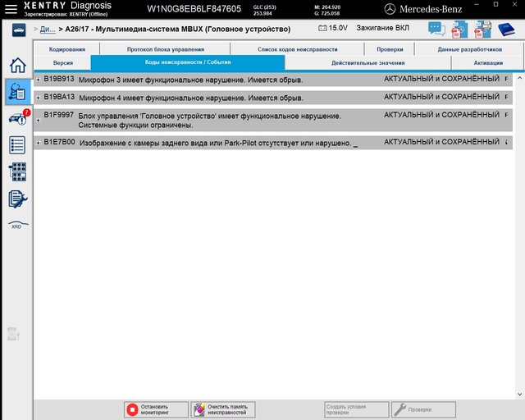Expand fault code B1F9997 row

pos(39,121)
